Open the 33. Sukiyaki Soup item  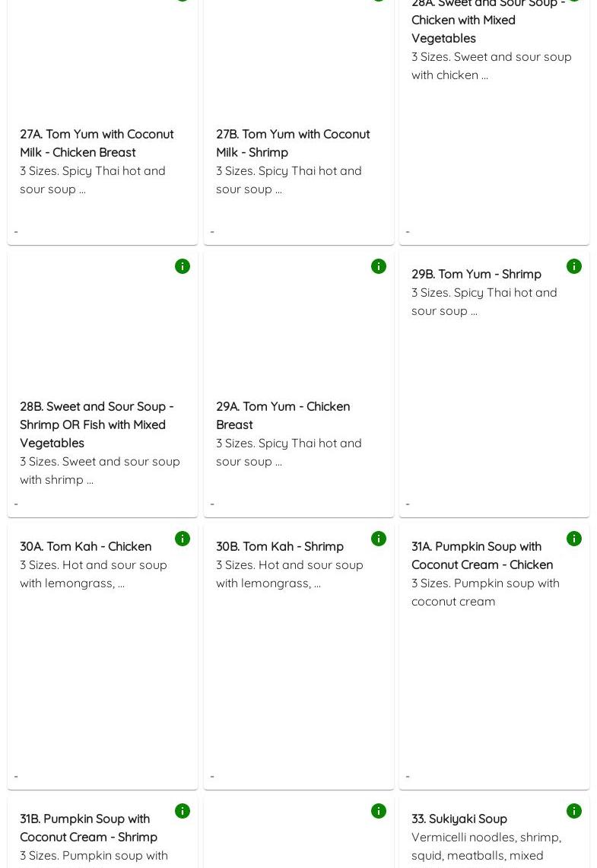[x=459, y=819]
